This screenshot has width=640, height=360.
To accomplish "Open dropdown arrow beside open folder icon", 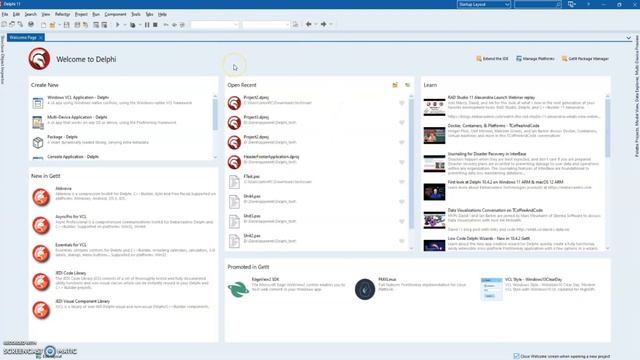I will (59, 24).
